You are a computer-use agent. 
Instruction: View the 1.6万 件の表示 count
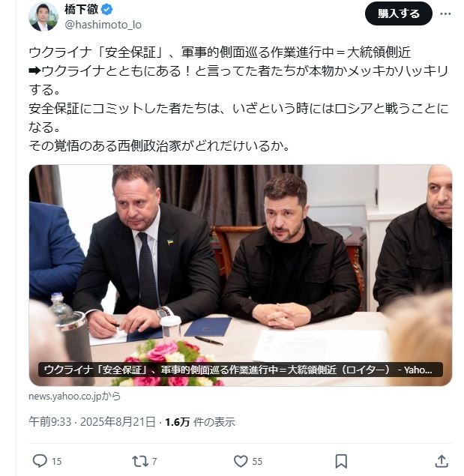click(x=200, y=422)
